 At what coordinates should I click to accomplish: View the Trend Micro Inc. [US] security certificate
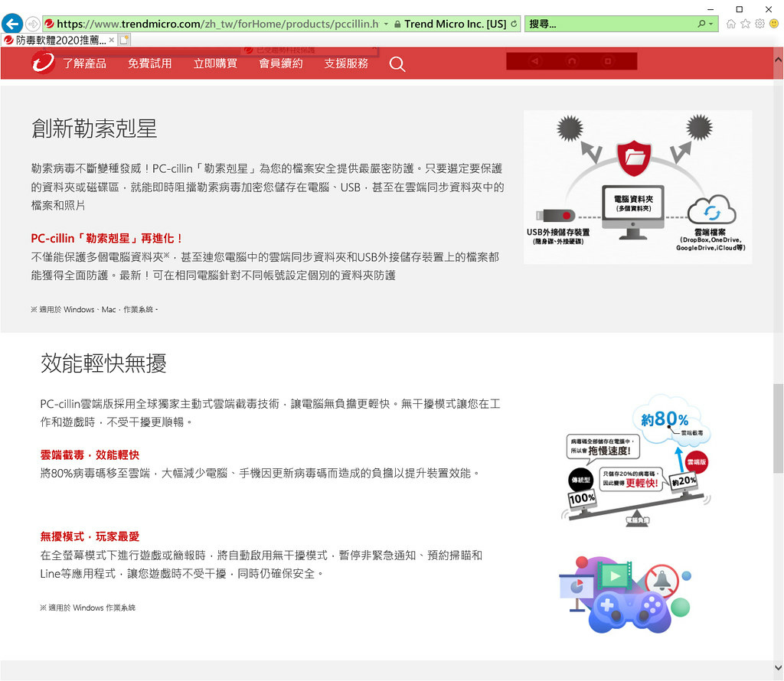450,24
